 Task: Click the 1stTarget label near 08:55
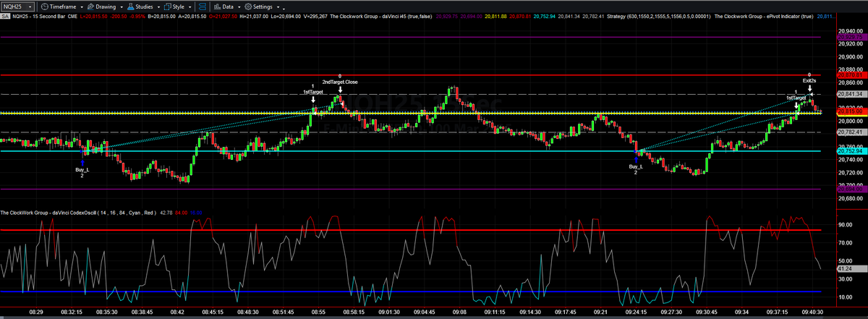[x=312, y=92]
